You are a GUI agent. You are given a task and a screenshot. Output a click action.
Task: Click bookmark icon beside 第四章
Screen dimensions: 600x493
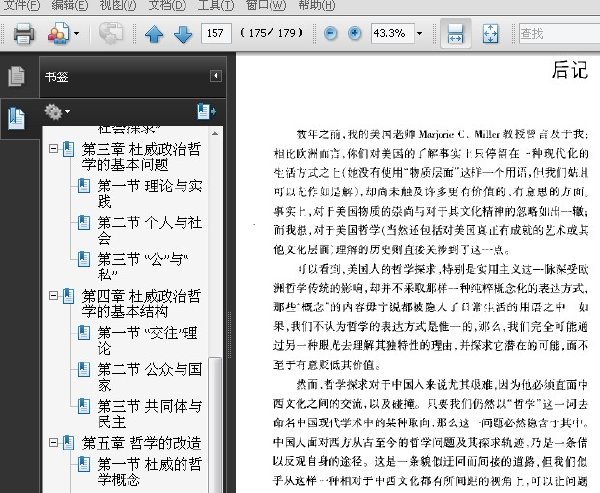pyautogui.click(x=68, y=296)
